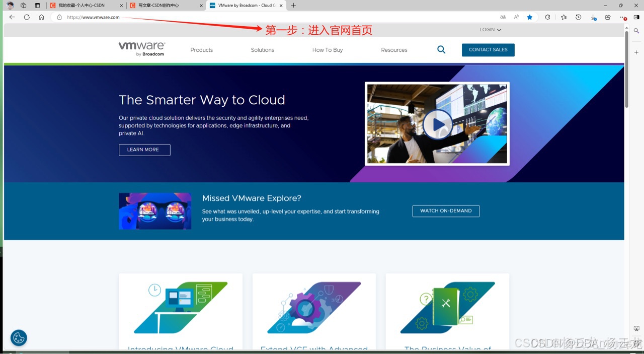Switch to 写文章-CSDN创作中心 tab

click(x=166, y=6)
